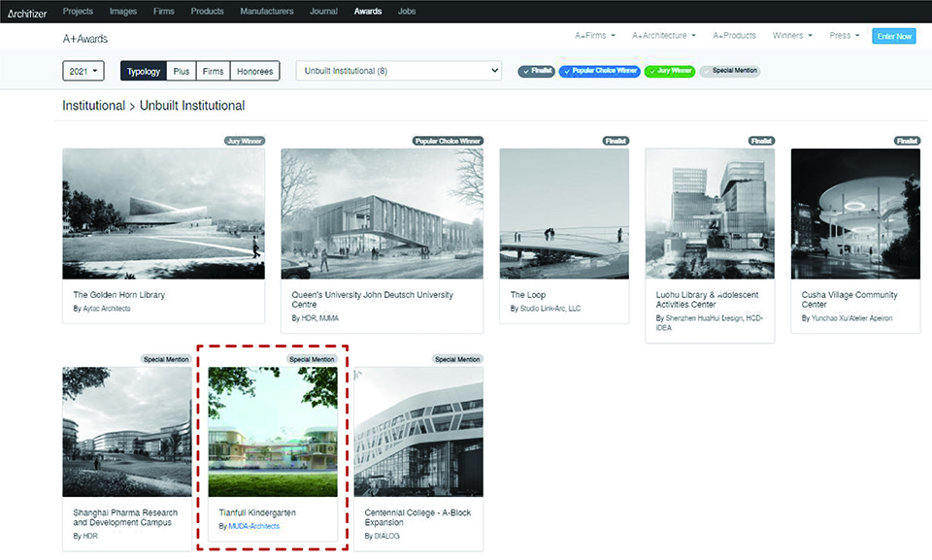Open Cusha Village Community Center image

click(x=855, y=214)
